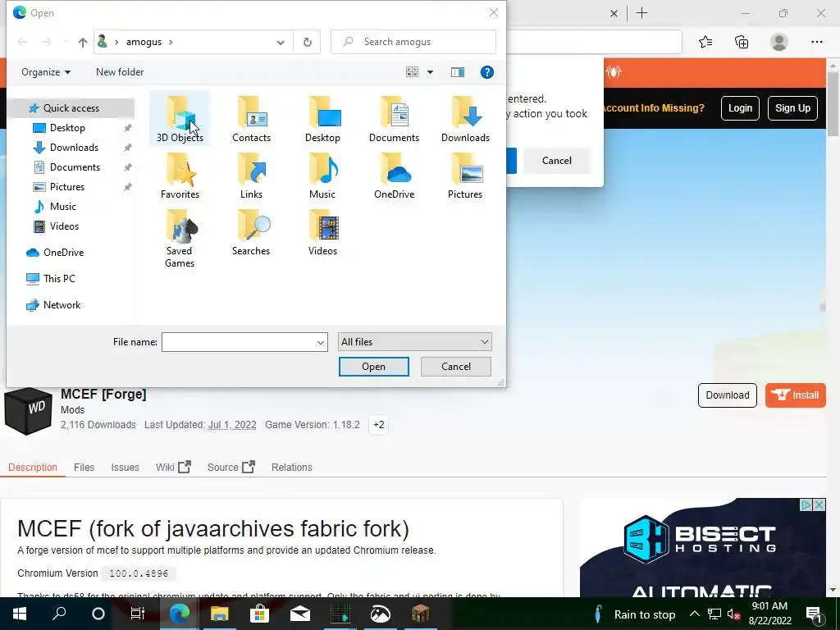
Task: Open the All files type dropdown
Action: click(414, 342)
